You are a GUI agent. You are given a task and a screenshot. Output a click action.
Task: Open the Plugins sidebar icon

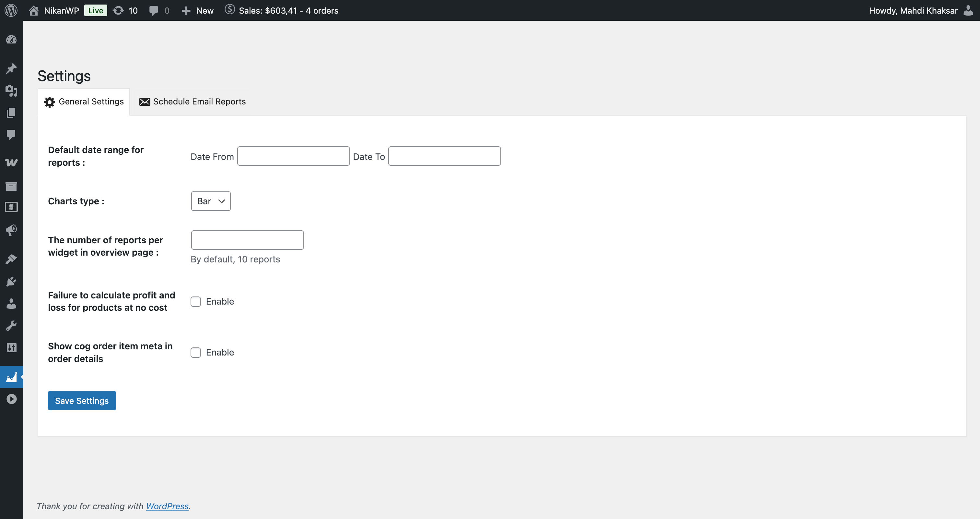coord(11,281)
